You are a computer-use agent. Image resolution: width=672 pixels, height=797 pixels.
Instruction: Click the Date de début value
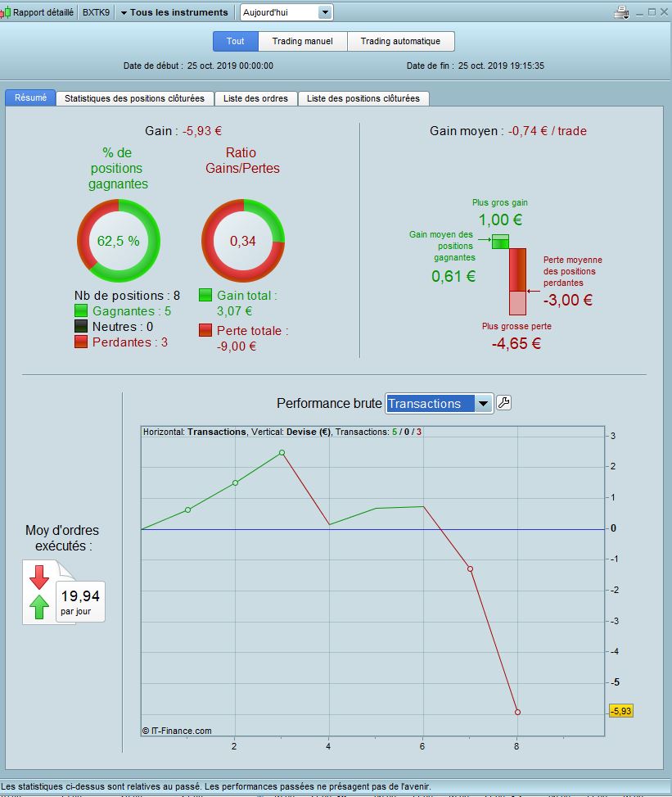[230, 66]
